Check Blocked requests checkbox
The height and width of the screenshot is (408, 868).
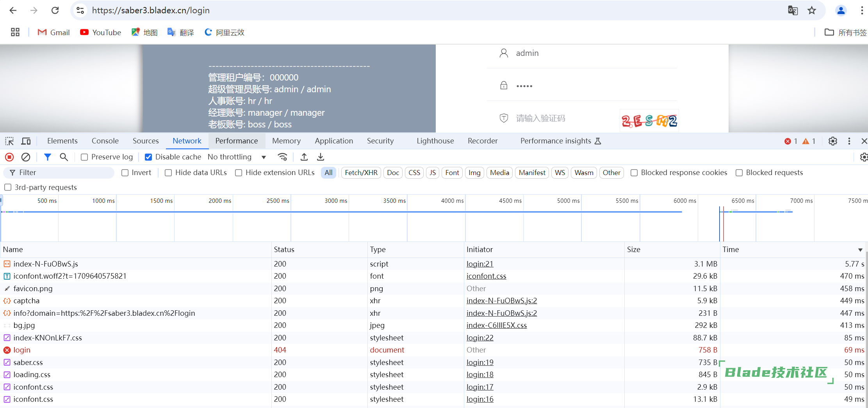[x=739, y=173]
